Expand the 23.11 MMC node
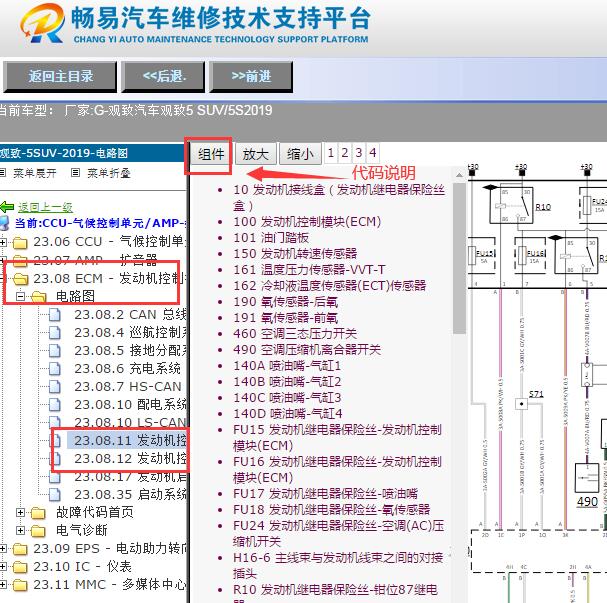Screen dimensions: 607x603 (x=3, y=584)
